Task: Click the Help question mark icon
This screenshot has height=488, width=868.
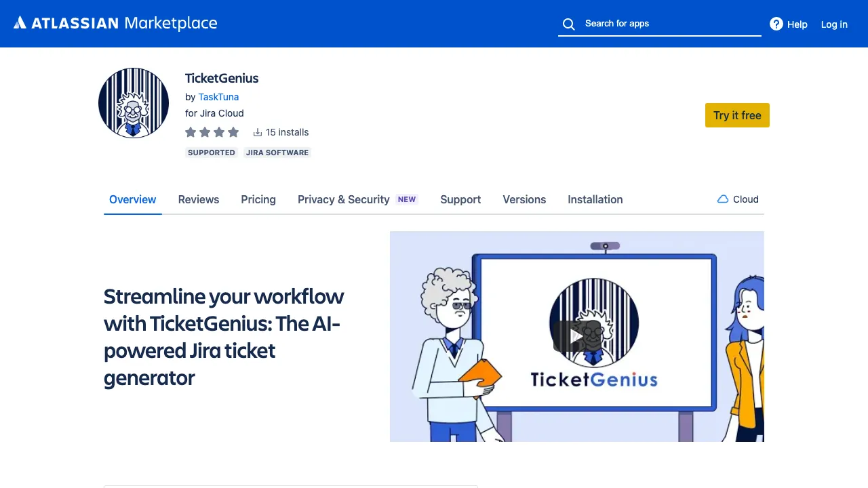Action: click(776, 24)
